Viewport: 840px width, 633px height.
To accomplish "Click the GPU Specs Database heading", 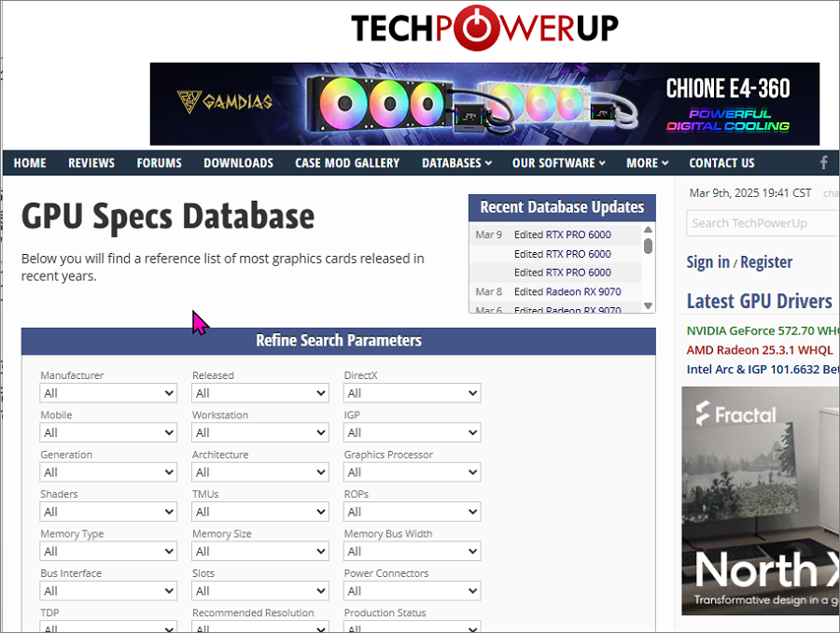I will pyautogui.click(x=168, y=217).
